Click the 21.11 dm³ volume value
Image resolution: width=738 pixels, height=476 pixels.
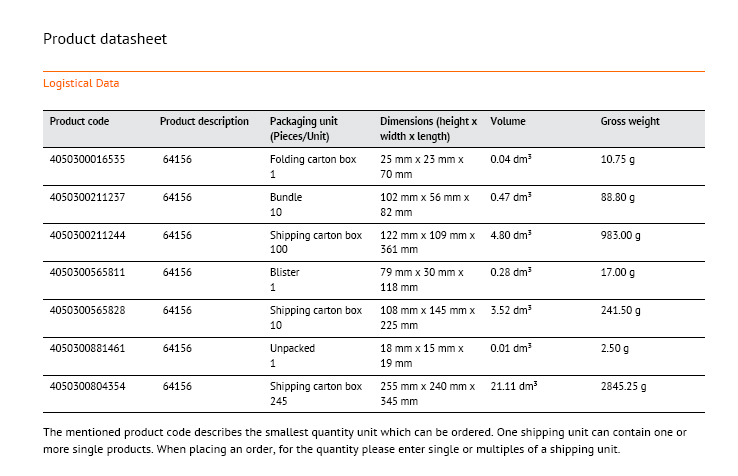point(515,386)
